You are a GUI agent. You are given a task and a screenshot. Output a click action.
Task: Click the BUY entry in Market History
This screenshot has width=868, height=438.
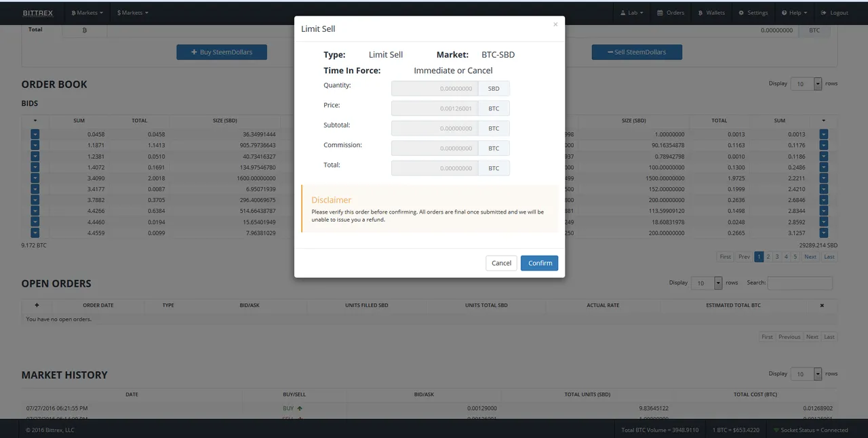(292, 408)
